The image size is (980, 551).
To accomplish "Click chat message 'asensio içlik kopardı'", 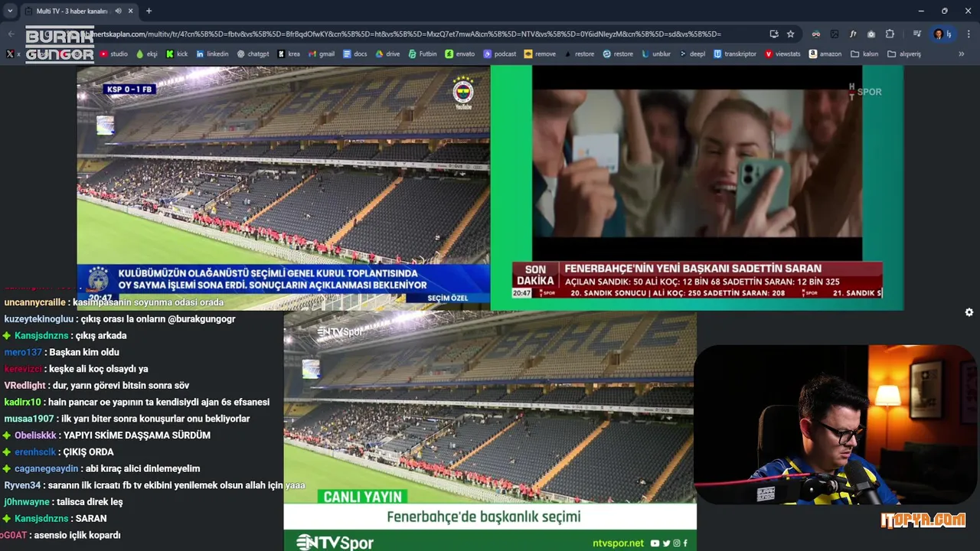I will 77,535.
